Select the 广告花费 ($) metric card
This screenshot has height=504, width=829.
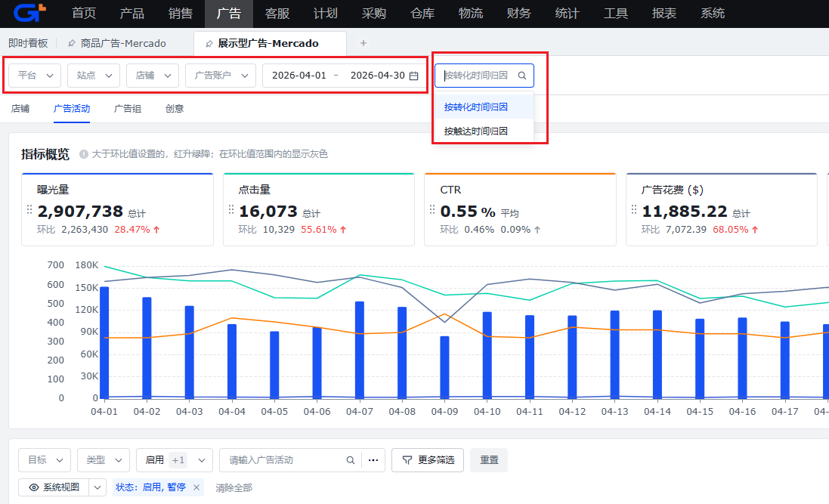(x=722, y=209)
